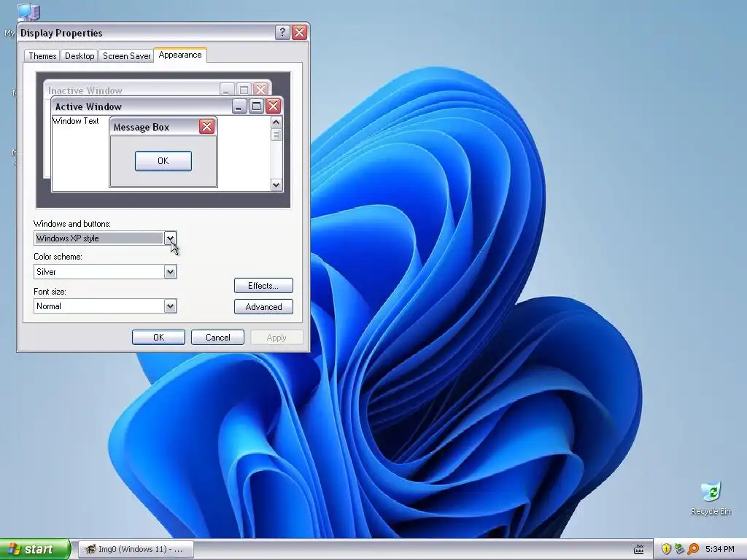Open the Font size Normal dropdown
This screenshot has height=560, width=747.
(170, 306)
